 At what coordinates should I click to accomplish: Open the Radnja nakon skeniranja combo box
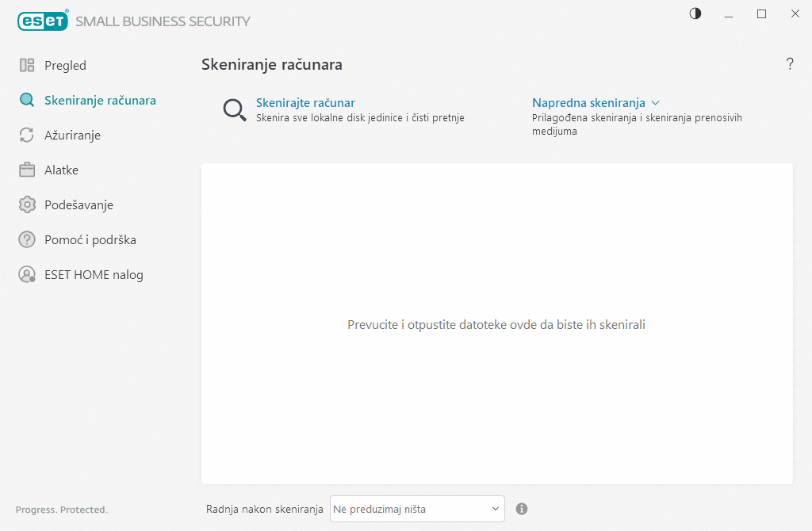click(417, 509)
